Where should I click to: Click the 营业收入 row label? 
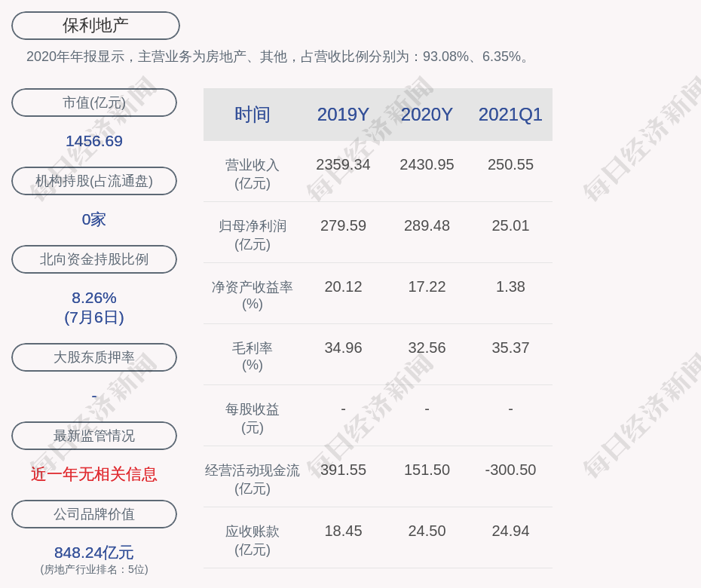[252, 165]
